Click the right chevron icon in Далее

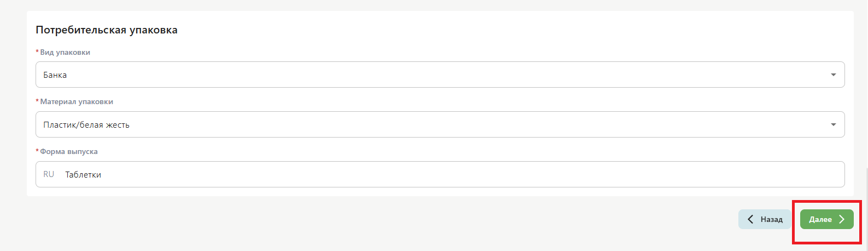pyautogui.click(x=842, y=219)
